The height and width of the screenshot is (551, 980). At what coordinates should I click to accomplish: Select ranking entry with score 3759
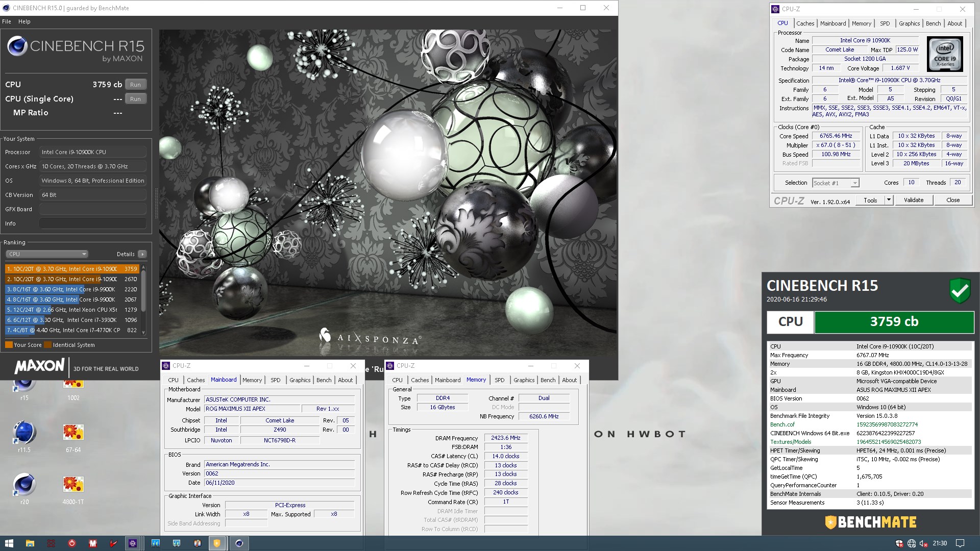pyautogui.click(x=72, y=269)
